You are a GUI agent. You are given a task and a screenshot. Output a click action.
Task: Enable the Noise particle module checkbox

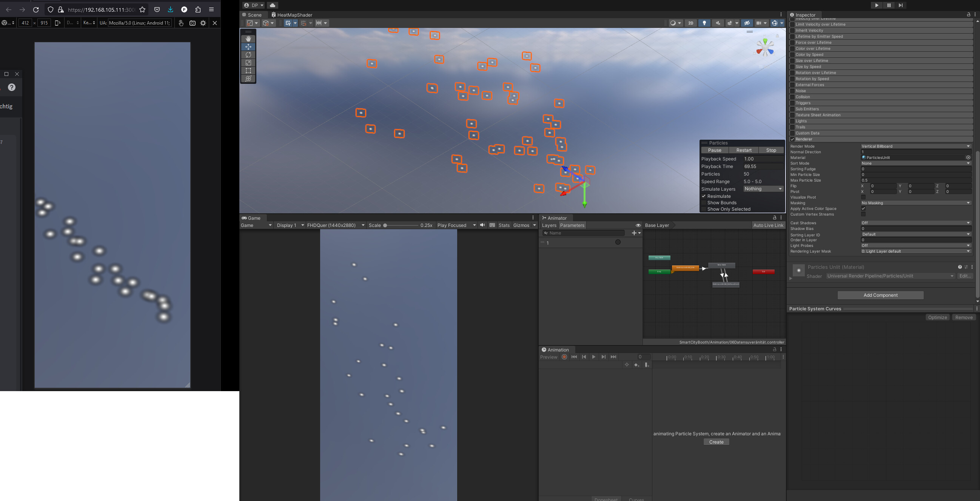[792, 91]
